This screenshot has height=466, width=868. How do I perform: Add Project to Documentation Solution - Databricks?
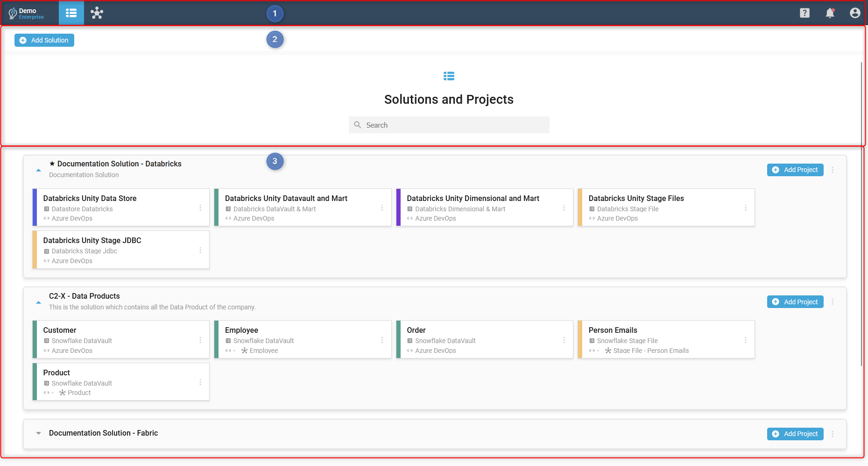(x=795, y=170)
